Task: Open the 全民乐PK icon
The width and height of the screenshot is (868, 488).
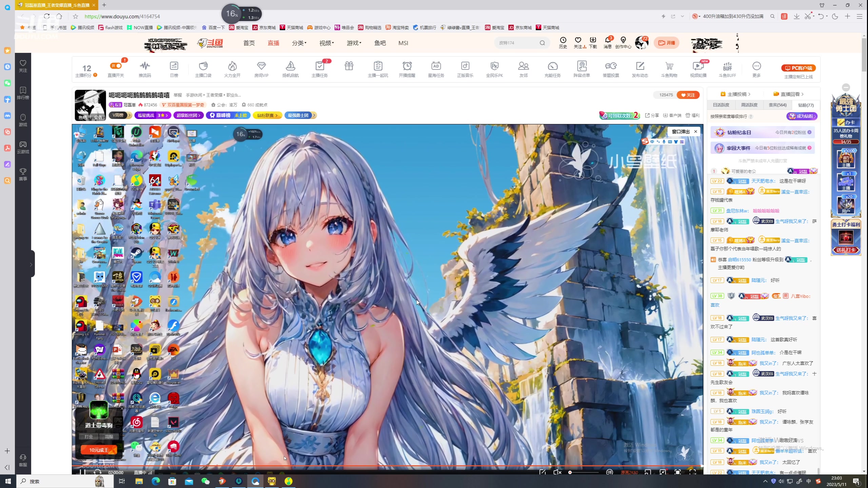Action: coord(494,66)
